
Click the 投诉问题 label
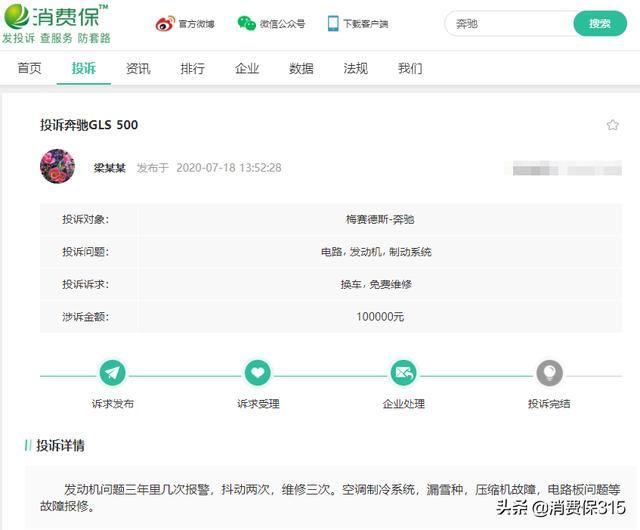(x=86, y=252)
